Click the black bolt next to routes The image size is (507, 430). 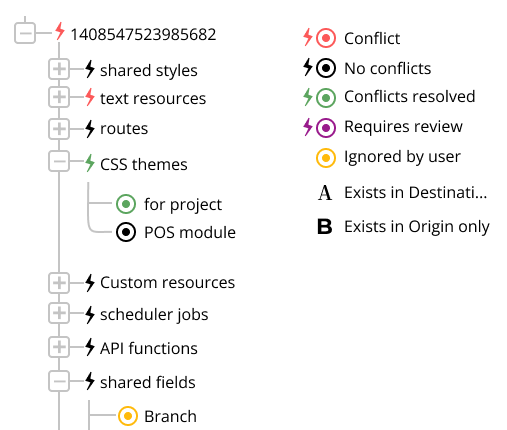(90, 128)
